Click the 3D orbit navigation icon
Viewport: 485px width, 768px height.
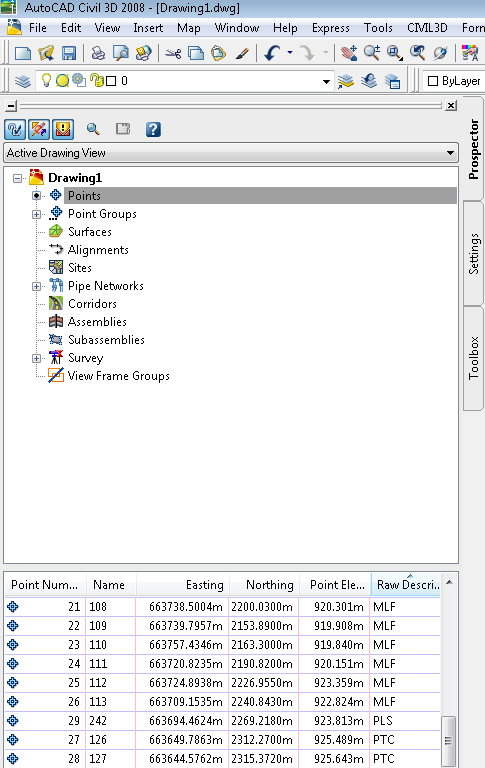440,53
